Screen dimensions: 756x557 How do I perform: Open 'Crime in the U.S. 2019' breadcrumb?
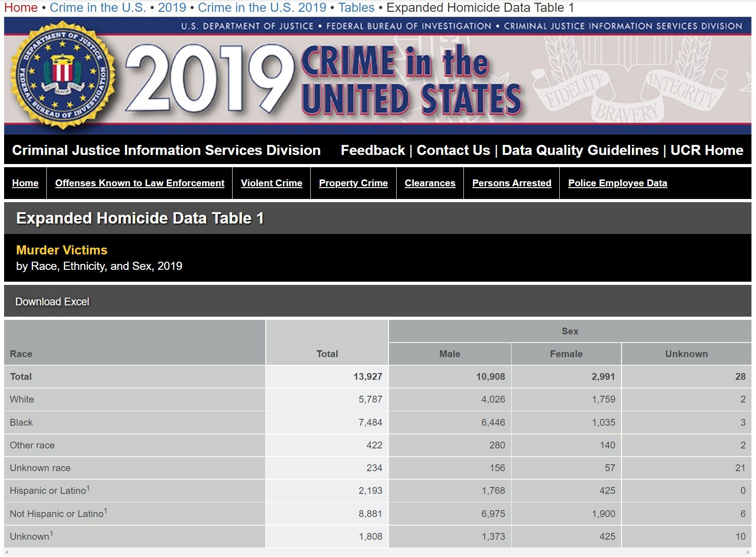262,8
